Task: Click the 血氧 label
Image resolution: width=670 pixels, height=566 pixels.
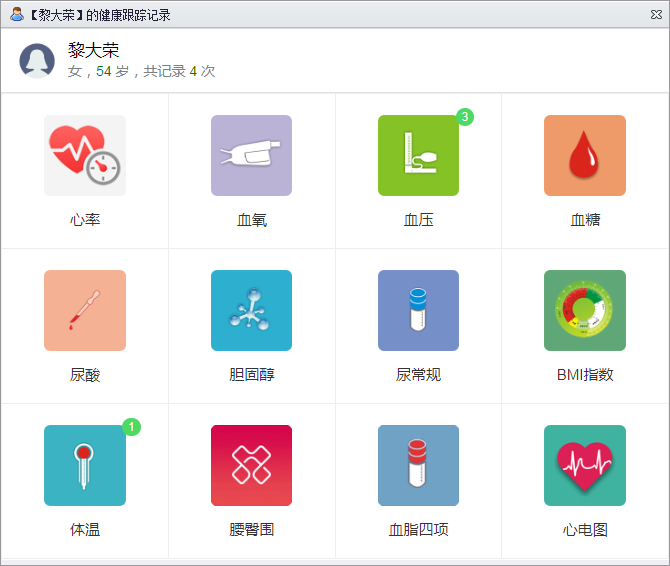Action: pos(252,220)
